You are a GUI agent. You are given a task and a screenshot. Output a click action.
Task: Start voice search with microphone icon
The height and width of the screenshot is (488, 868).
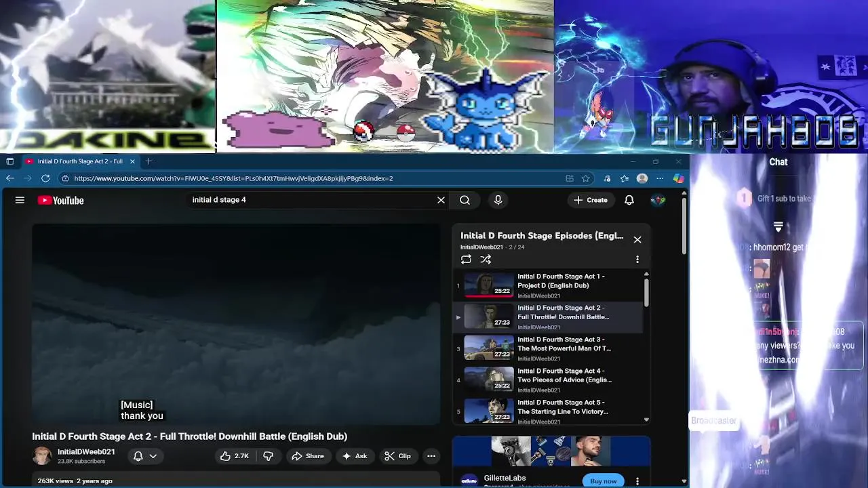point(498,200)
